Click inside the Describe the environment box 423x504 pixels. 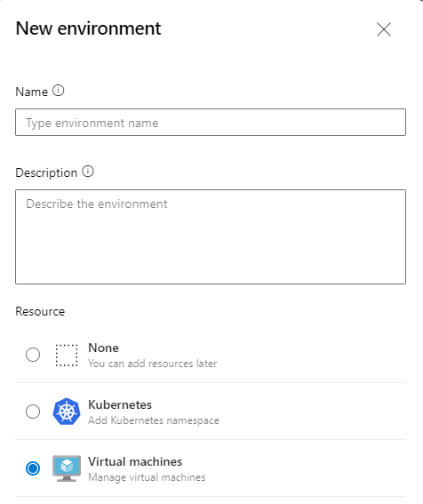pyautogui.click(x=211, y=237)
